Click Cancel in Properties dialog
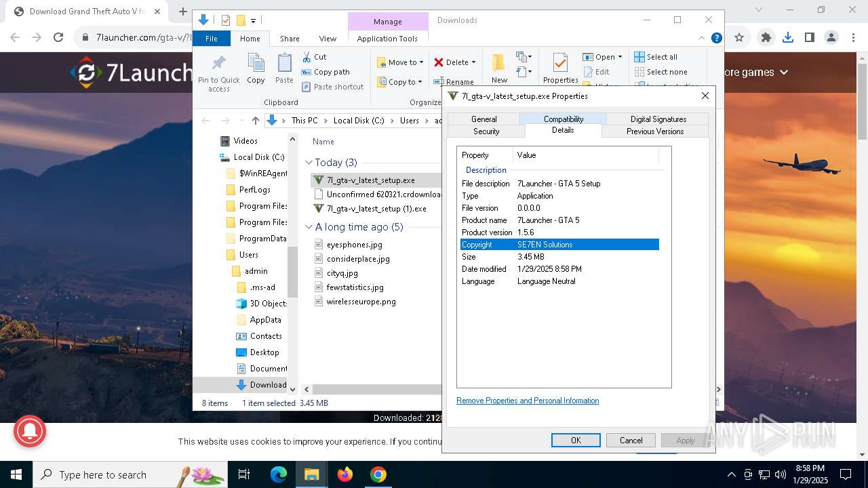 point(631,441)
